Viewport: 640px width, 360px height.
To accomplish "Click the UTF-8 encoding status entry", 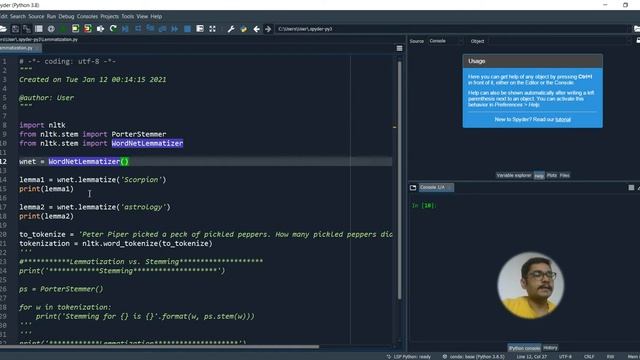I will [x=565, y=357].
